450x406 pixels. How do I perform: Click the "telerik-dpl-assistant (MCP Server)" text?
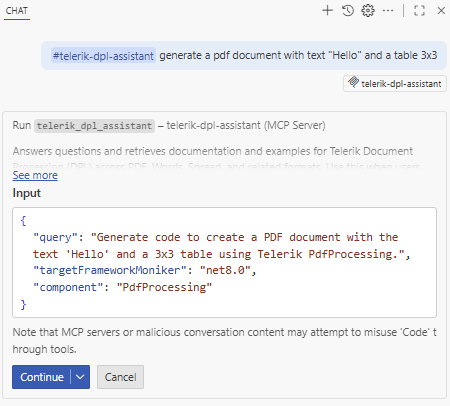(246, 125)
